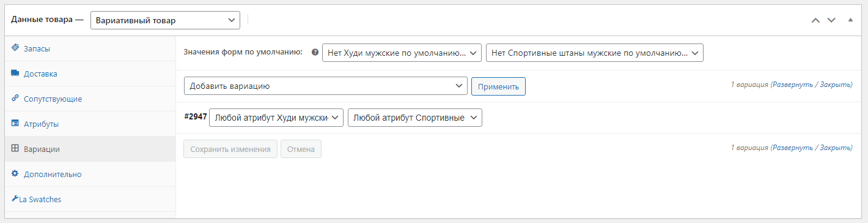Open the Дополнительно tab
Image resolution: width=868 pixels, height=223 pixels.
click(90, 174)
